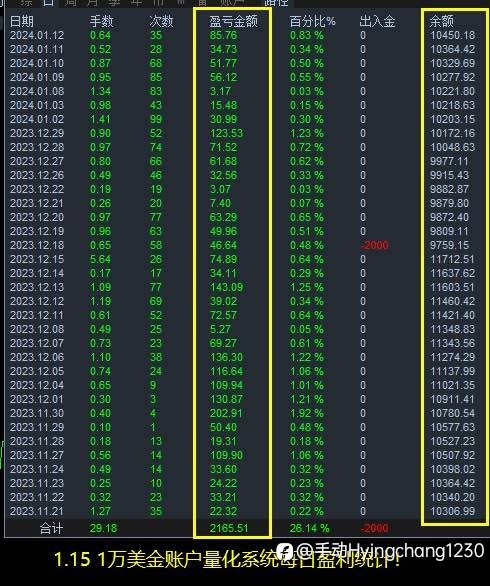Click the total percentage 26.14 %
Screen dimensions: 490x586
tap(309, 528)
